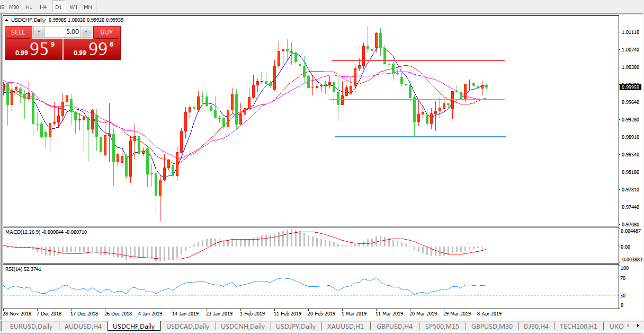
Task: Click the SELL button
Action: 19,32
